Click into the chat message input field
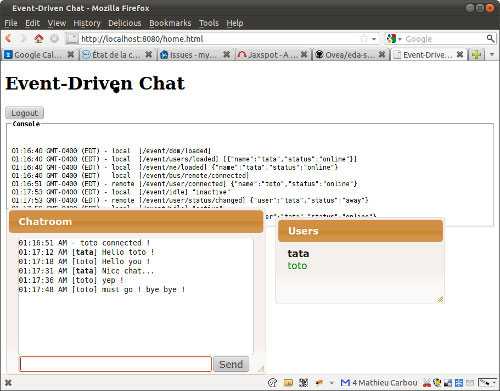This screenshot has height=391, width=500. pos(116,364)
